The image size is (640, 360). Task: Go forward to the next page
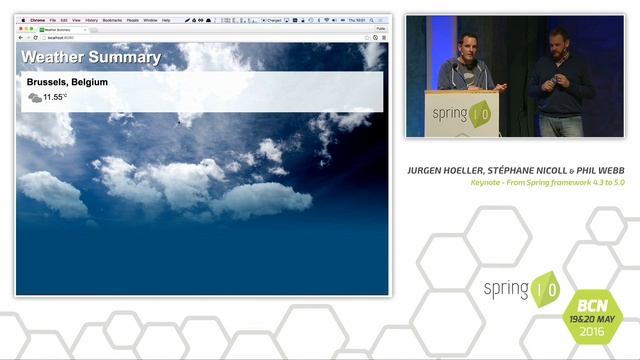(28, 38)
